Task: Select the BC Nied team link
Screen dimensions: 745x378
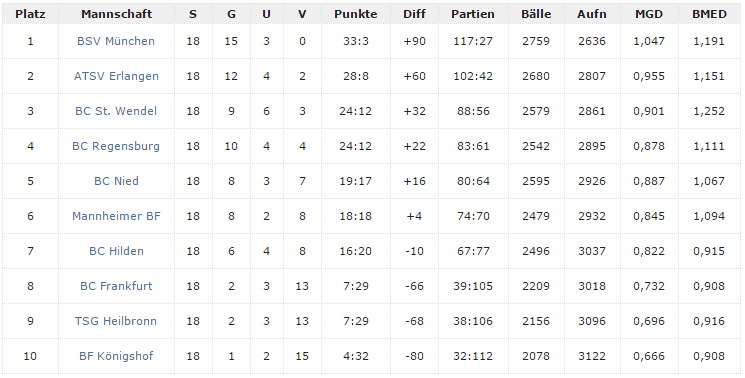Action: point(116,181)
